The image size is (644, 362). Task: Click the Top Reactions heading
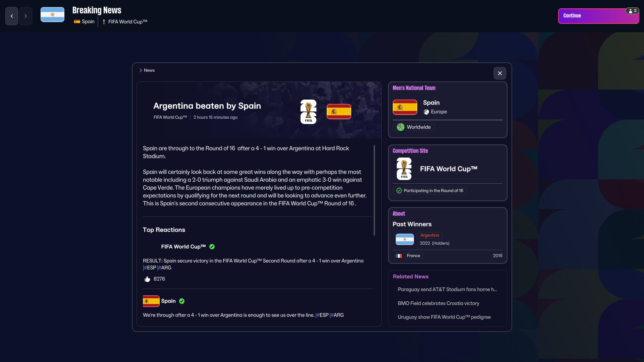pos(164,230)
